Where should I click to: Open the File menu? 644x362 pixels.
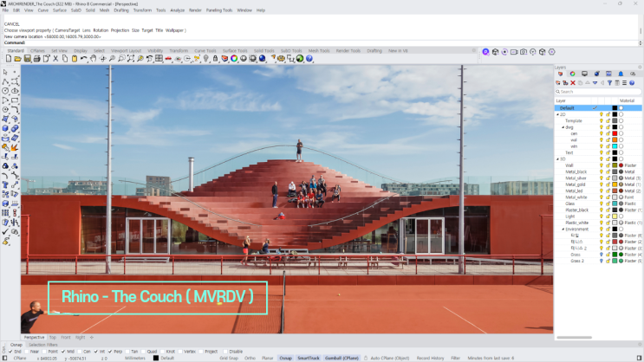(x=5, y=10)
